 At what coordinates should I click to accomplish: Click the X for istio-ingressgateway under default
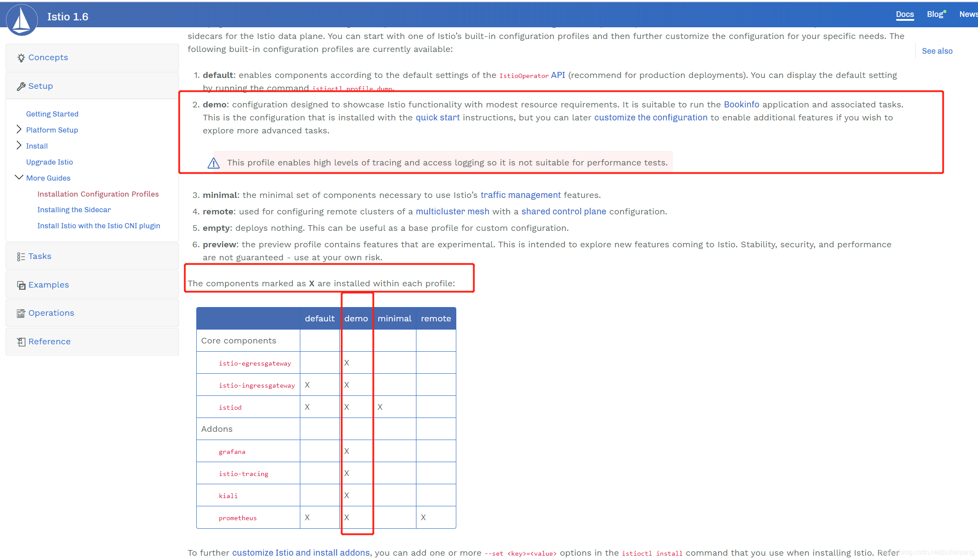click(307, 385)
